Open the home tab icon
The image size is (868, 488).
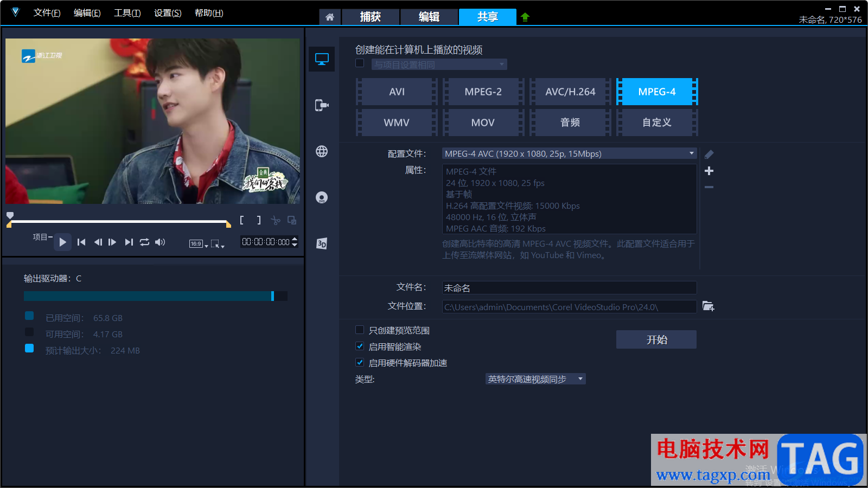329,17
